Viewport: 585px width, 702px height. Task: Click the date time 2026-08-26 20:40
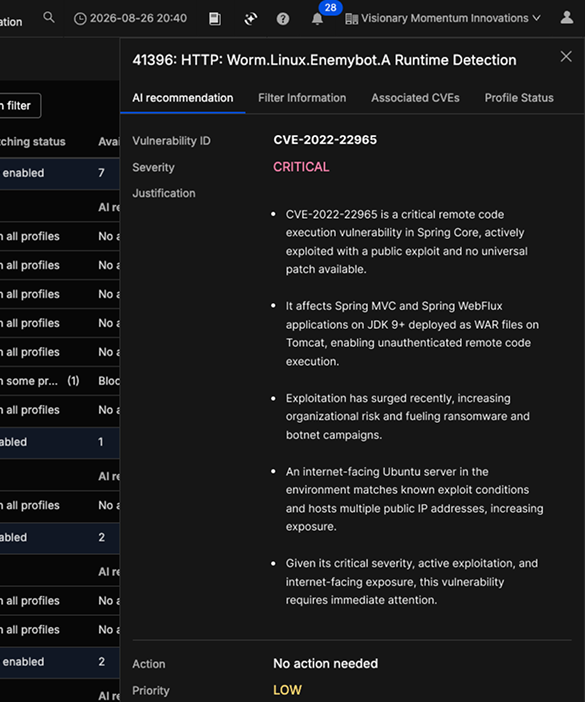pyautogui.click(x=138, y=18)
